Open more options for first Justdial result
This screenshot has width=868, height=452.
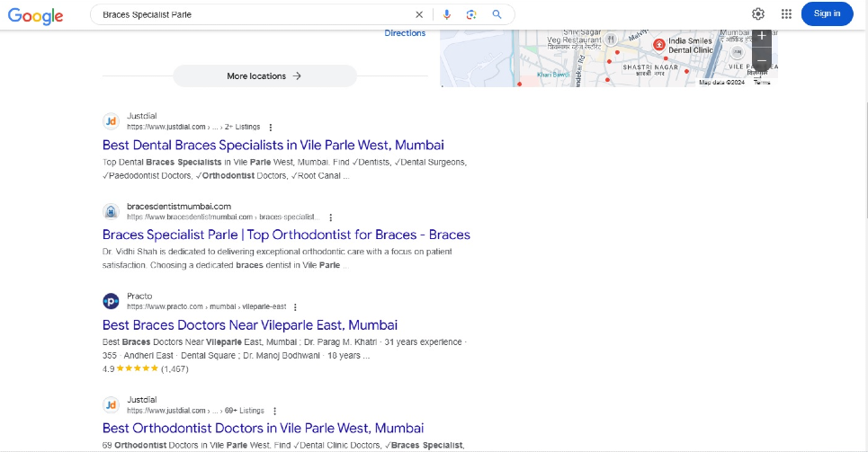[x=270, y=128]
